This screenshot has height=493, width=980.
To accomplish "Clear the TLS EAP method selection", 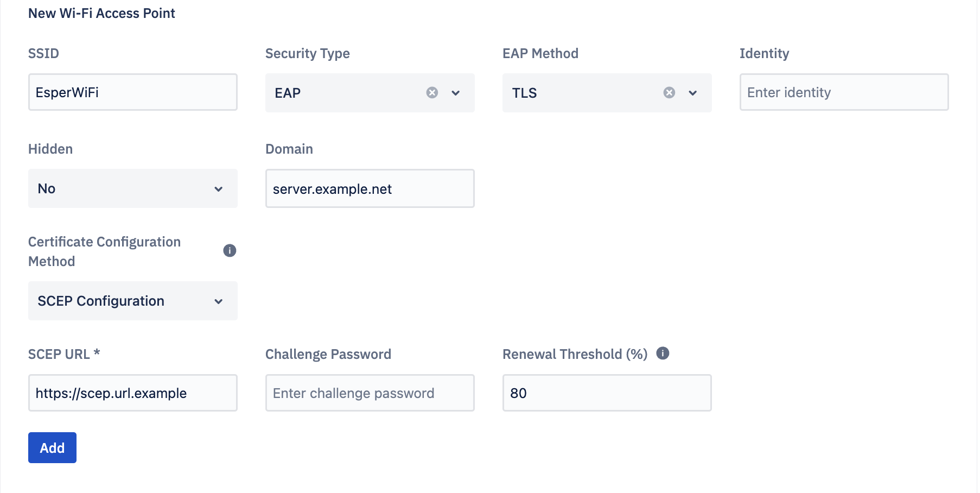I will pos(669,93).
